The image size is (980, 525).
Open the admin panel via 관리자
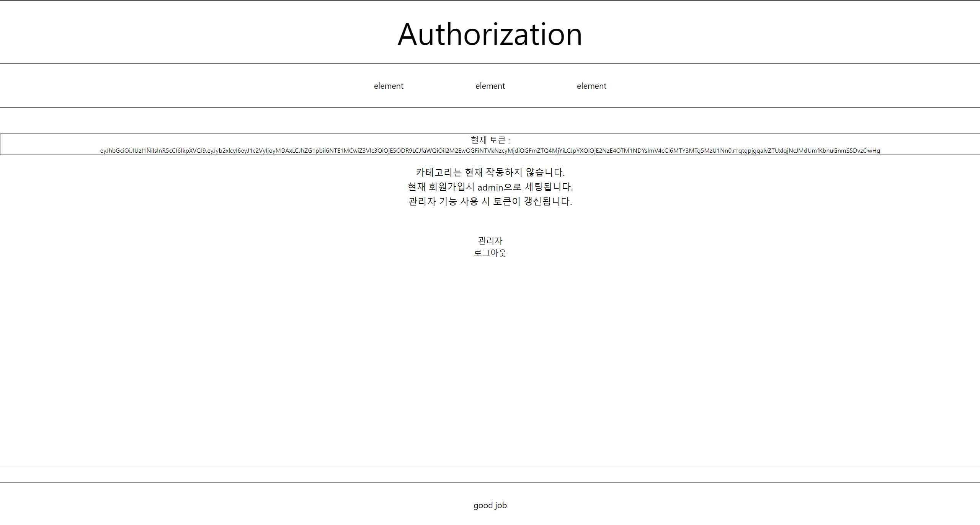[x=490, y=241]
